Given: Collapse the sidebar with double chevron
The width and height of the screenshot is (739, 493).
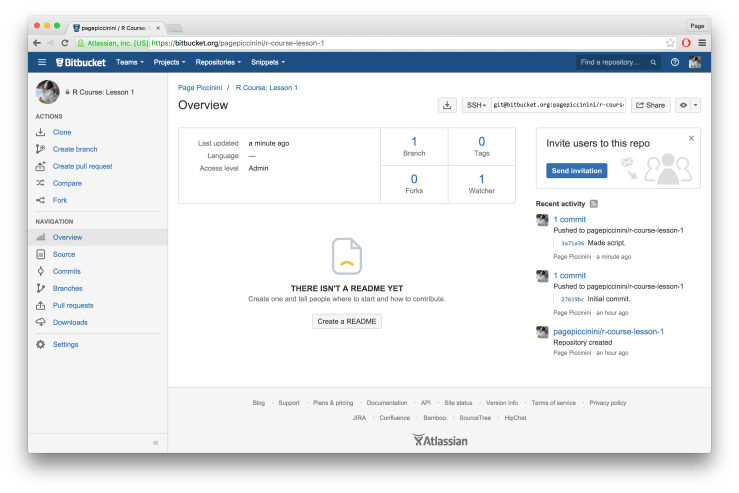Looking at the screenshot, I should click(x=155, y=442).
